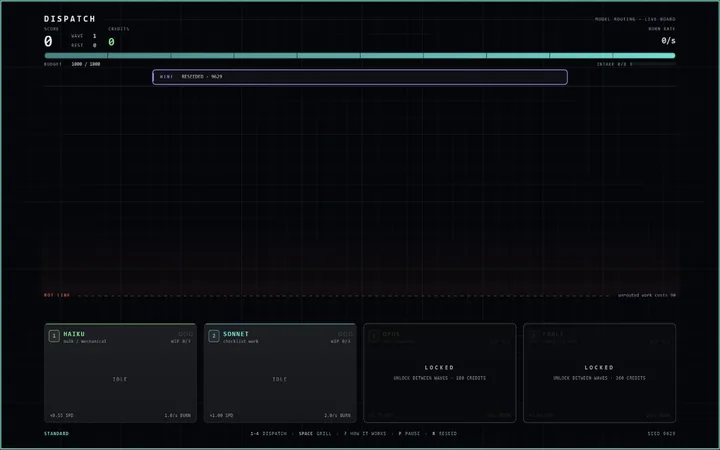This screenshot has width=720, height=450.
Task: Click the '1-4 DISPATCH' shortcut hint
Action: [x=269, y=433]
